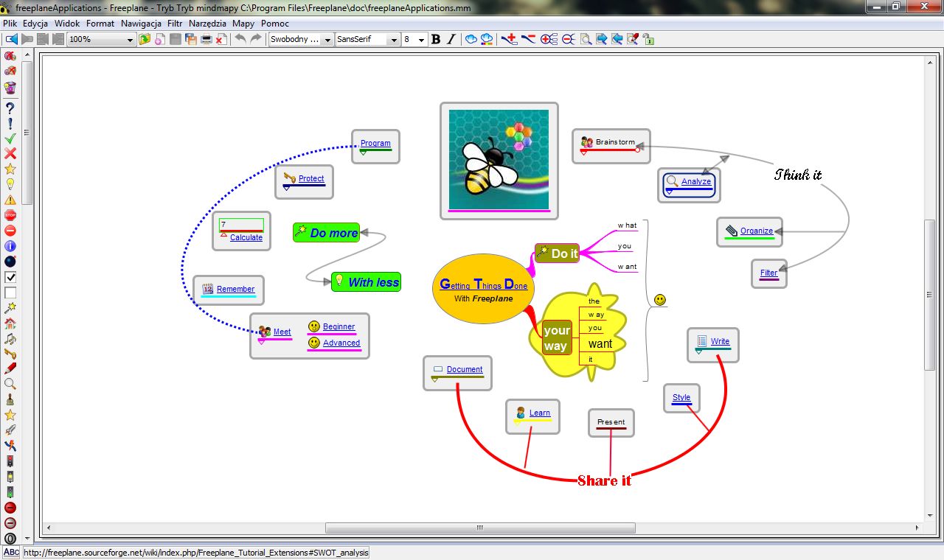Open the SansSerif font dropdown
The height and width of the screenshot is (560, 944).
click(x=394, y=40)
